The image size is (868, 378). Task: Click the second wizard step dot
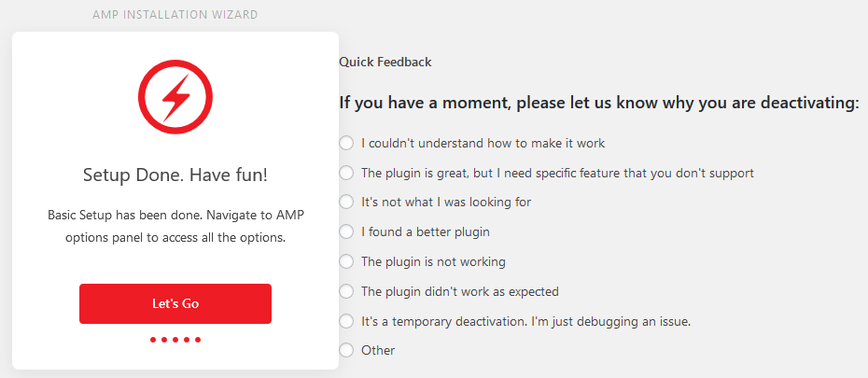164,340
